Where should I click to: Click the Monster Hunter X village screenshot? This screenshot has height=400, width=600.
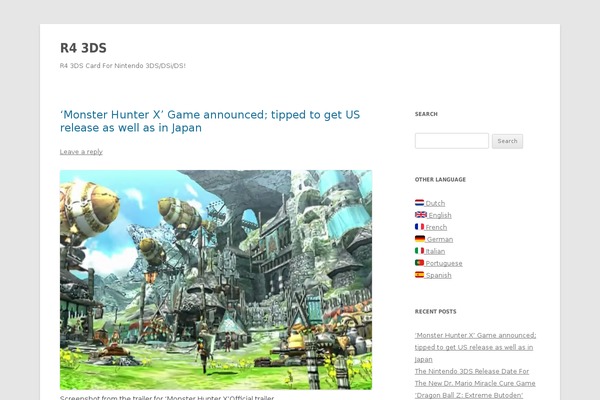point(216,280)
